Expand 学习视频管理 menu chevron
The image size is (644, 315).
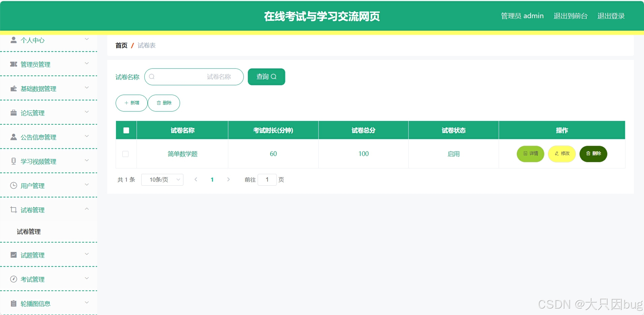87,161
